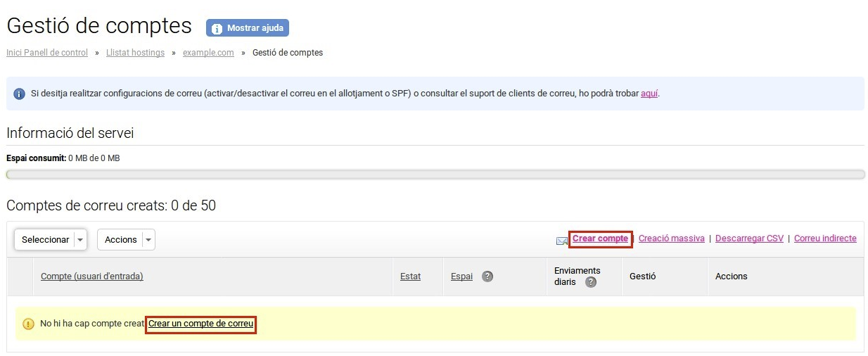Click the Espai consumit progress bar
868x356 pixels.
435,174
